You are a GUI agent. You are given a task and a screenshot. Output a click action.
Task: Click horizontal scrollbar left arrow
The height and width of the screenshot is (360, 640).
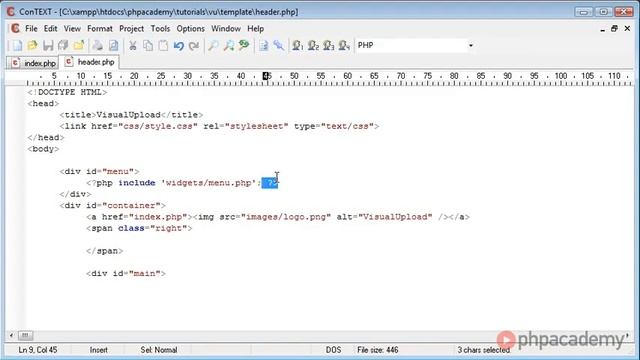point(11,336)
